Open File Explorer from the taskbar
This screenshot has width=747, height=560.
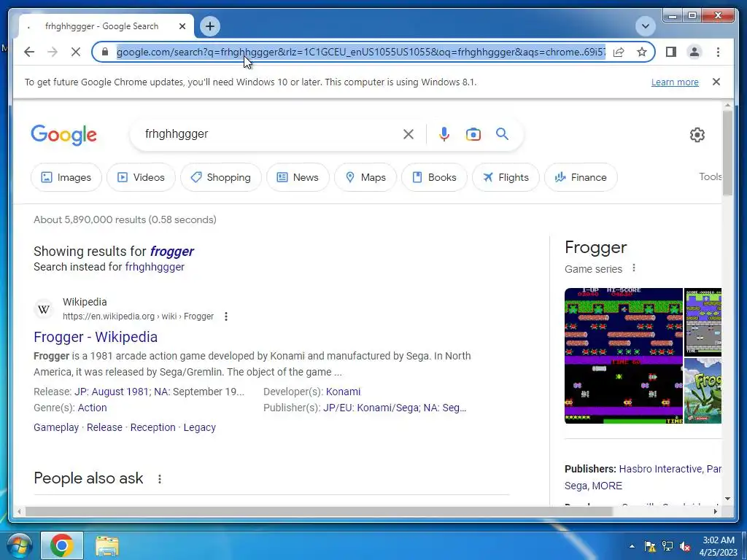[107, 546]
